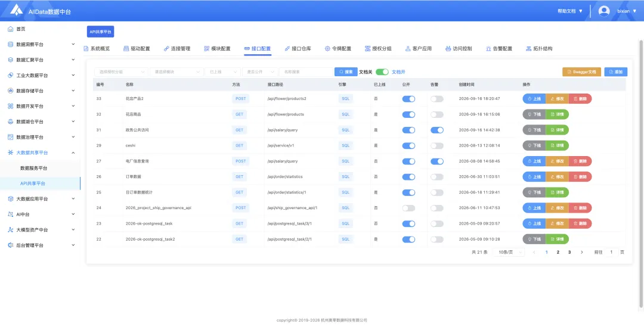Enable 告警 switch for 花店产品2

click(437, 99)
